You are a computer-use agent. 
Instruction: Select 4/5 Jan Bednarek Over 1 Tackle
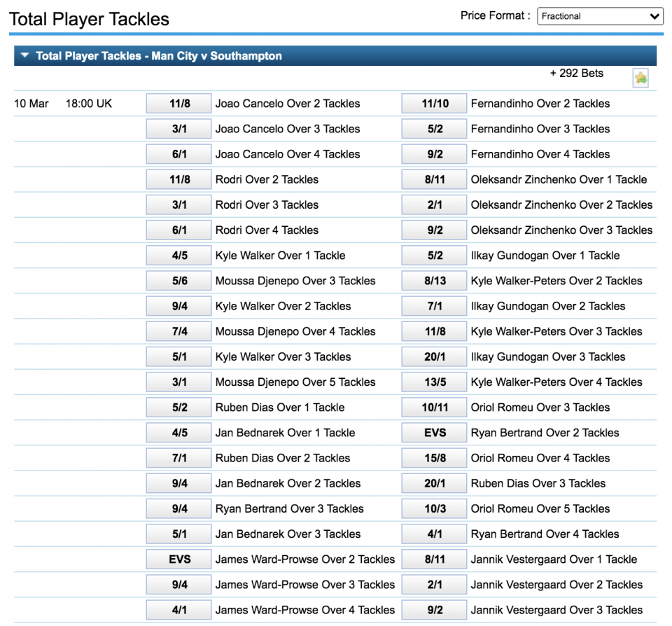178,432
